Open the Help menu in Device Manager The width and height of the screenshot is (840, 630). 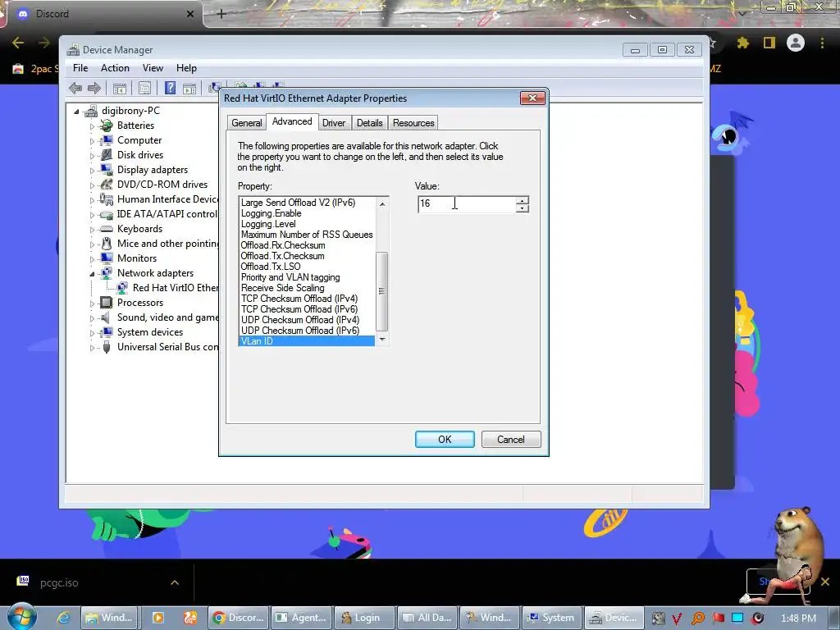point(186,68)
